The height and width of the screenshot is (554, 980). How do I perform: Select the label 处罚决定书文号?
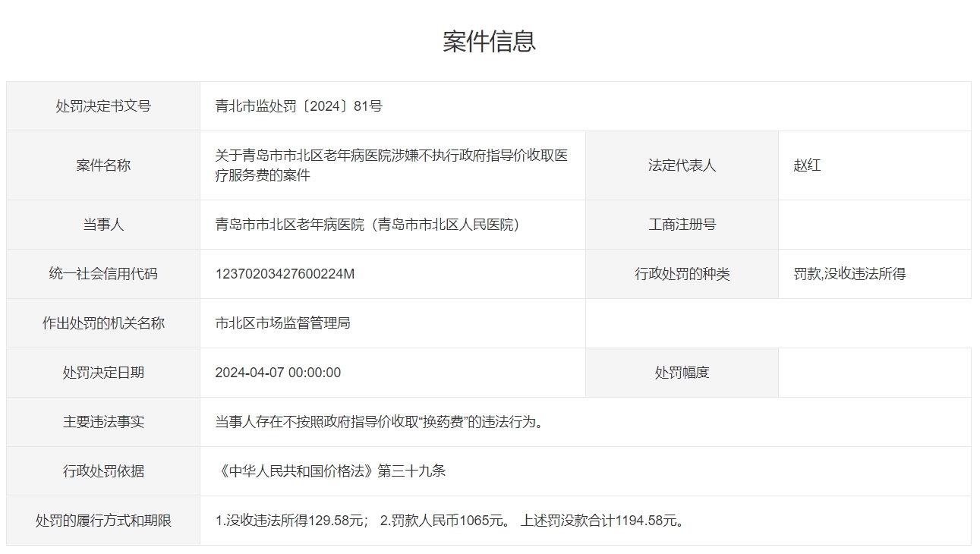pos(103,106)
